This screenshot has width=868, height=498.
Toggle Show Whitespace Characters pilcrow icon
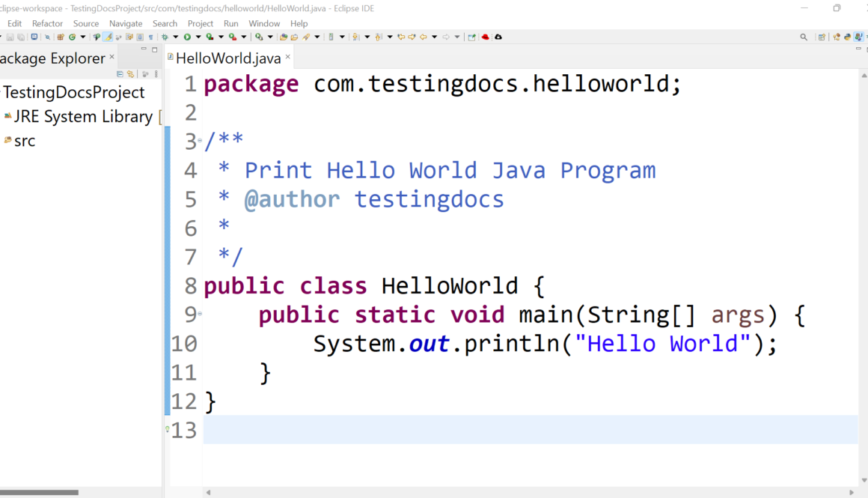(x=150, y=37)
